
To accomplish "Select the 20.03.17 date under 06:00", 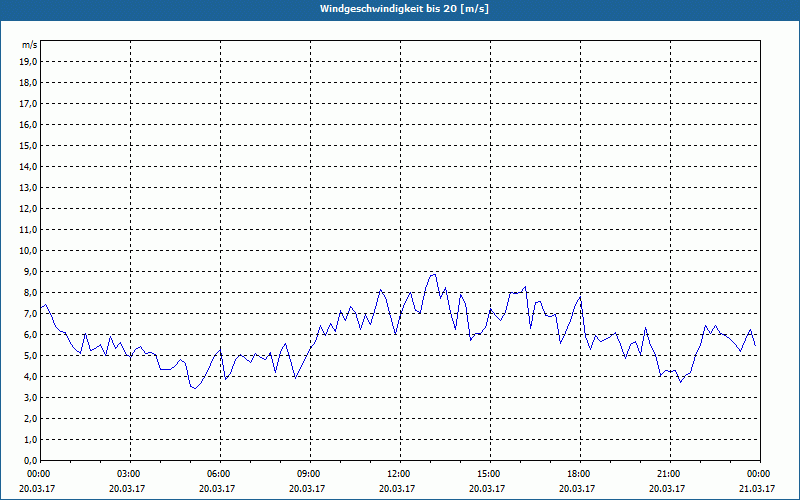I will point(217,488).
